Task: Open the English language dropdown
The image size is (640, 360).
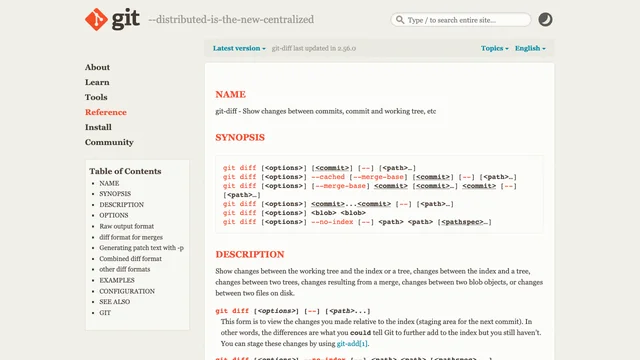Action: tap(530, 48)
